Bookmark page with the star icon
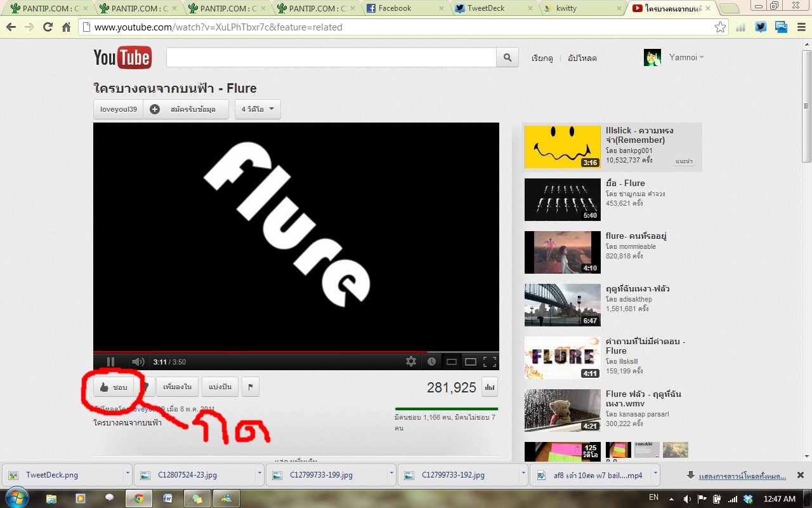The image size is (812, 508). (720, 27)
